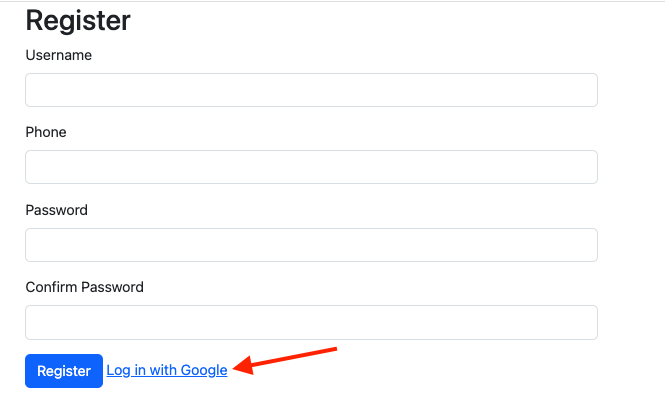
Task: Click the Register page heading
Action: [78, 20]
